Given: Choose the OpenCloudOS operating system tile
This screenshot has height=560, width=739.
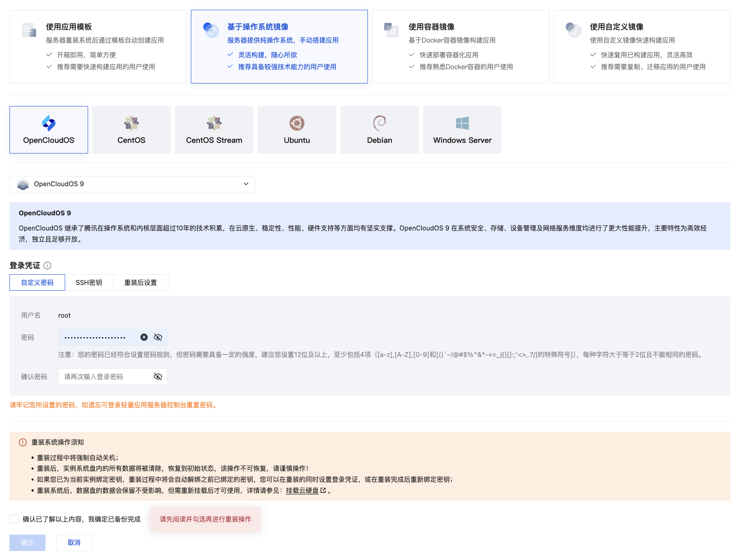Looking at the screenshot, I should (x=49, y=130).
